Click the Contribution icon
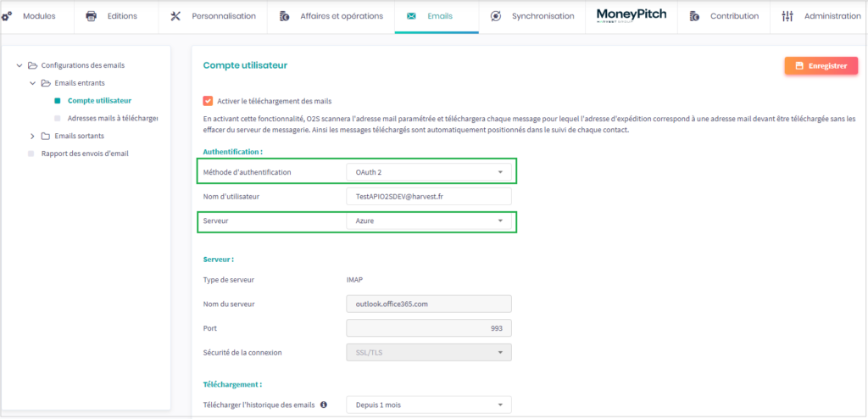Viewport: 868px width, 419px height. tap(694, 16)
